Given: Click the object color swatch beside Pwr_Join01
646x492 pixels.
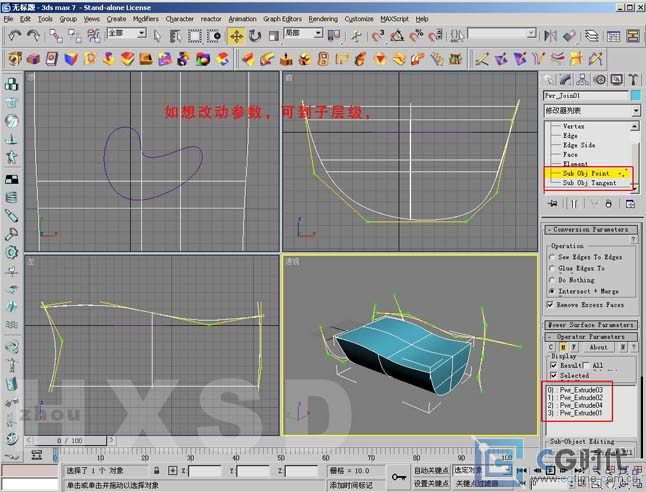Looking at the screenshot, I should click(x=636, y=96).
